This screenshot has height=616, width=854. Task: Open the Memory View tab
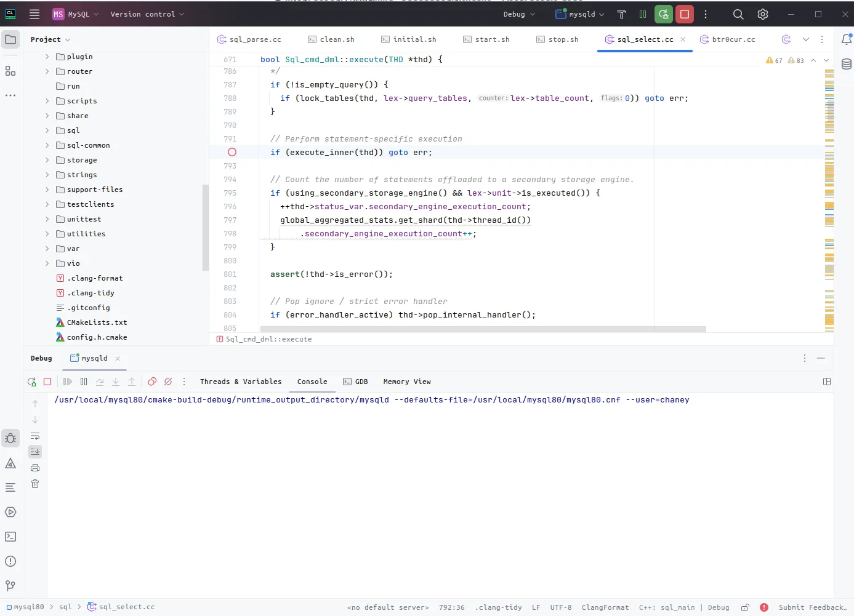pyautogui.click(x=407, y=382)
